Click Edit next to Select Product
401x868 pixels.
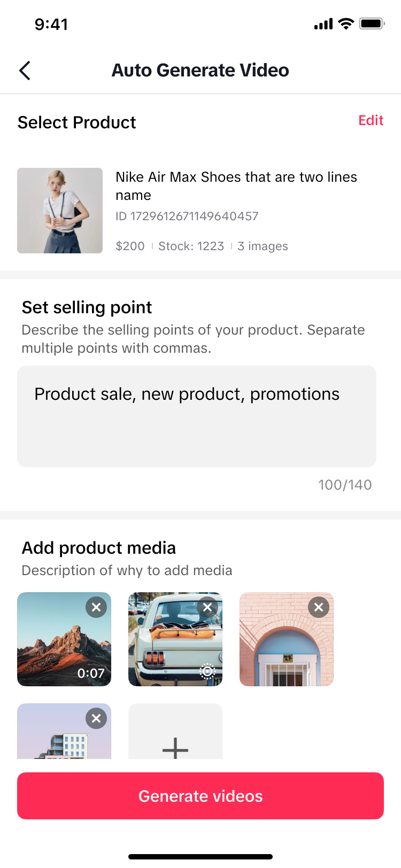tap(371, 120)
